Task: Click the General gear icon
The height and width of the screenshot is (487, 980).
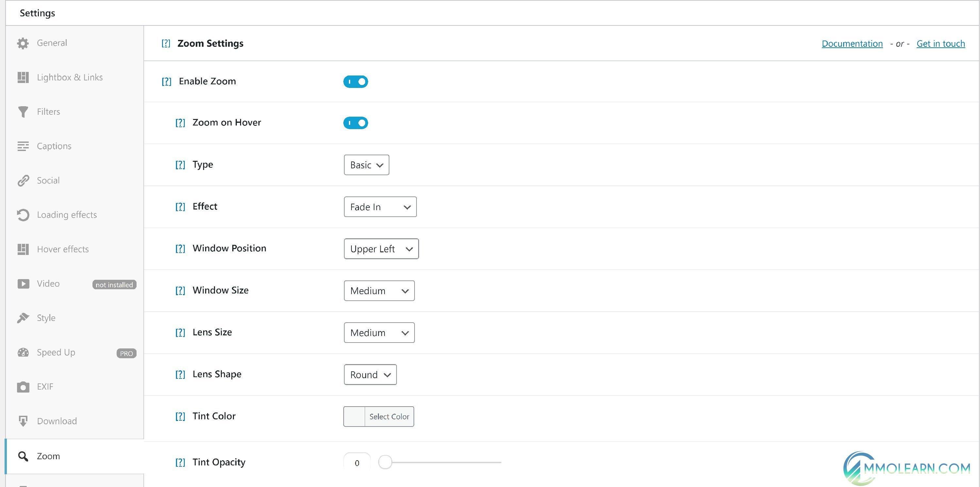Action: coord(23,43)
